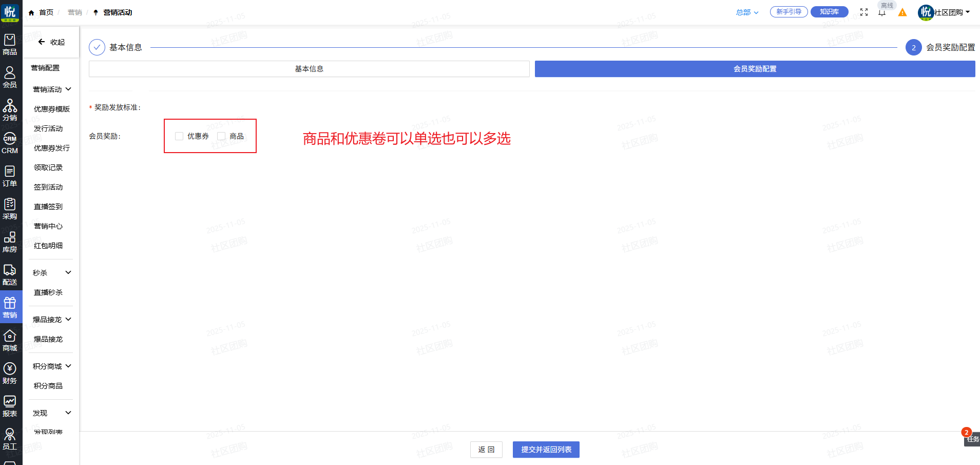Screen dimensions: 980x465
Task: Open the 总部 dropdown in header
Action: point(747,12)
